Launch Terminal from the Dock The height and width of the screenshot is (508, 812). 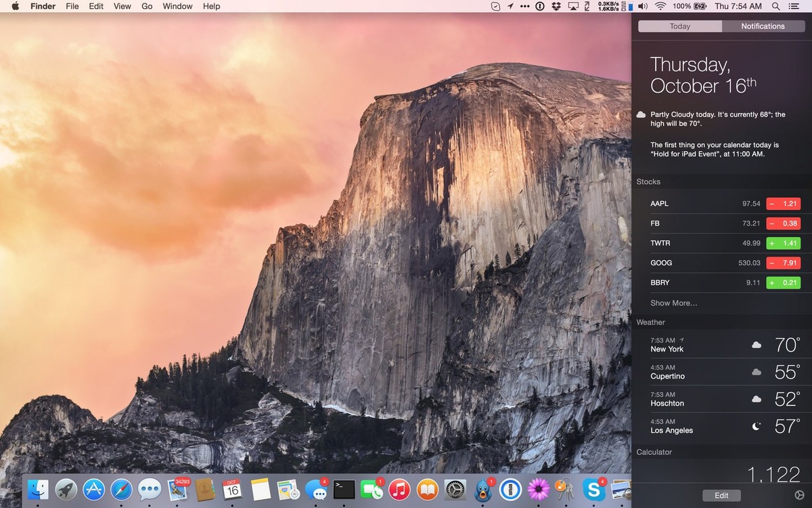point(344,489)
